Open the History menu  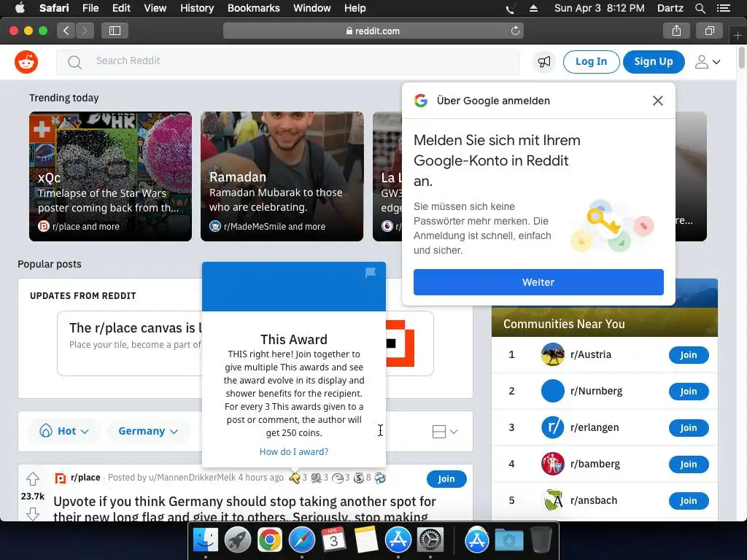click(197, 8)
